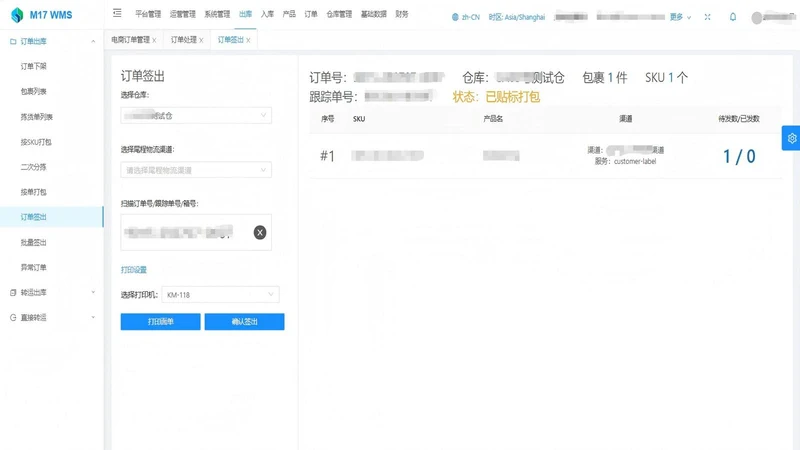The width and height of the screenshot is (800, 450).
Task: Click the M17 WMS logo icon
Action: 17,15
